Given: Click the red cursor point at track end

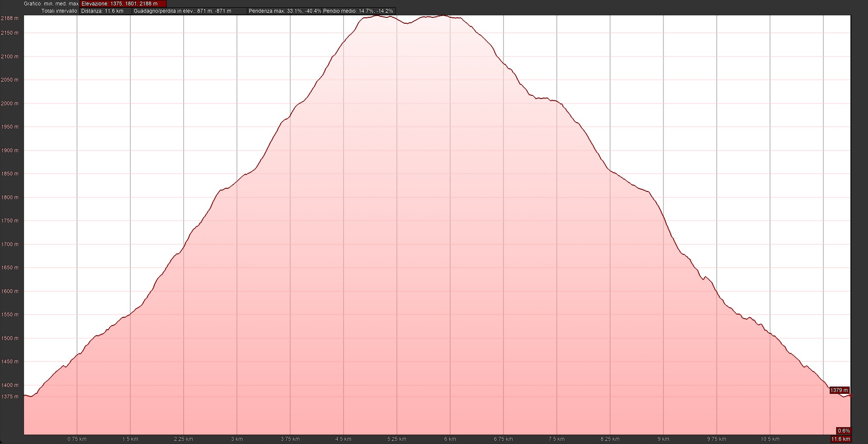Looking at the screenshot, I should (x=850, y=396).
